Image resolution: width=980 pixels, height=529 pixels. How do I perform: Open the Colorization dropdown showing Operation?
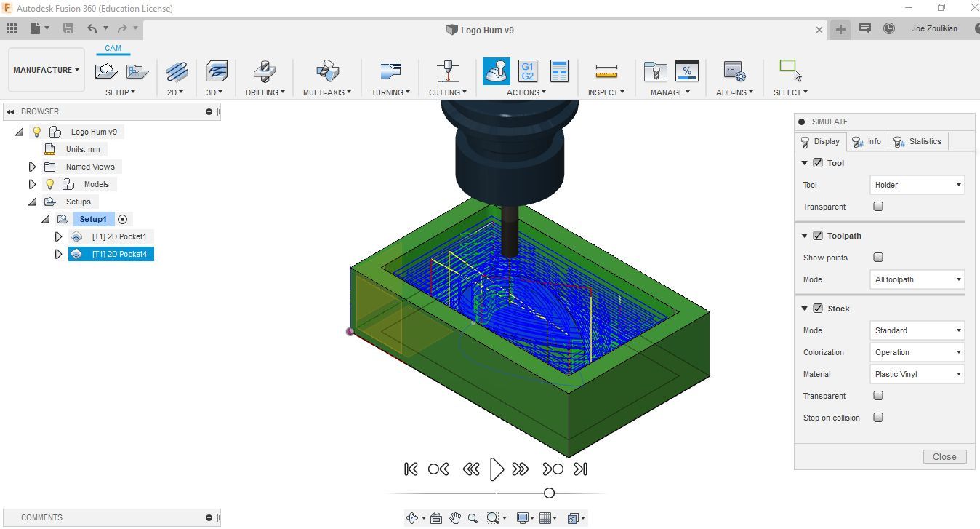(917, 352)
